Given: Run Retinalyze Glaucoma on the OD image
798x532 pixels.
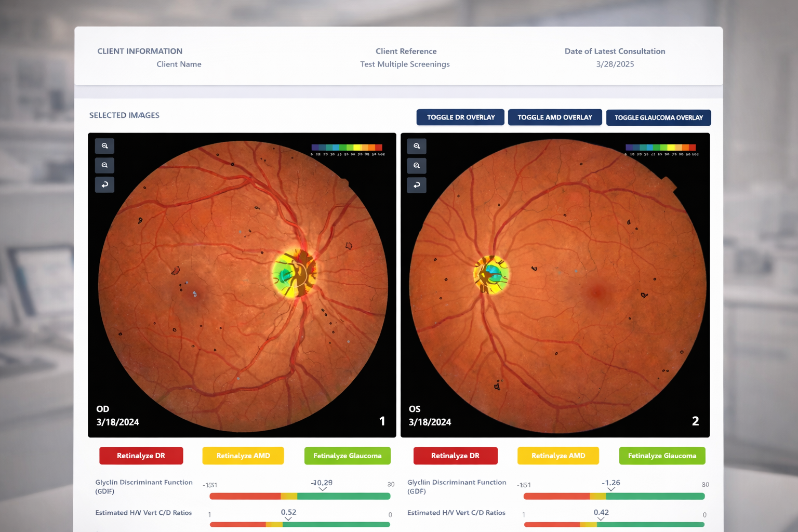Looking at the screenshot, I should [347, 456].
